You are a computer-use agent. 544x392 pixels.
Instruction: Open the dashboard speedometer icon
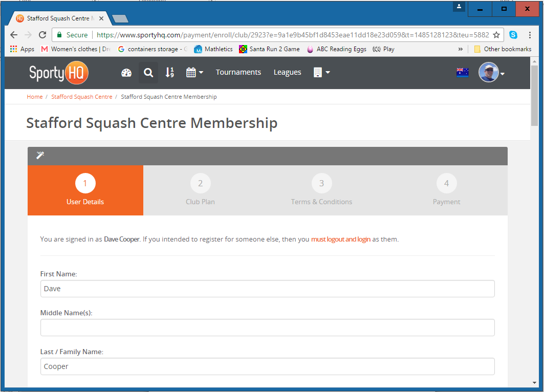click(126, 72)
